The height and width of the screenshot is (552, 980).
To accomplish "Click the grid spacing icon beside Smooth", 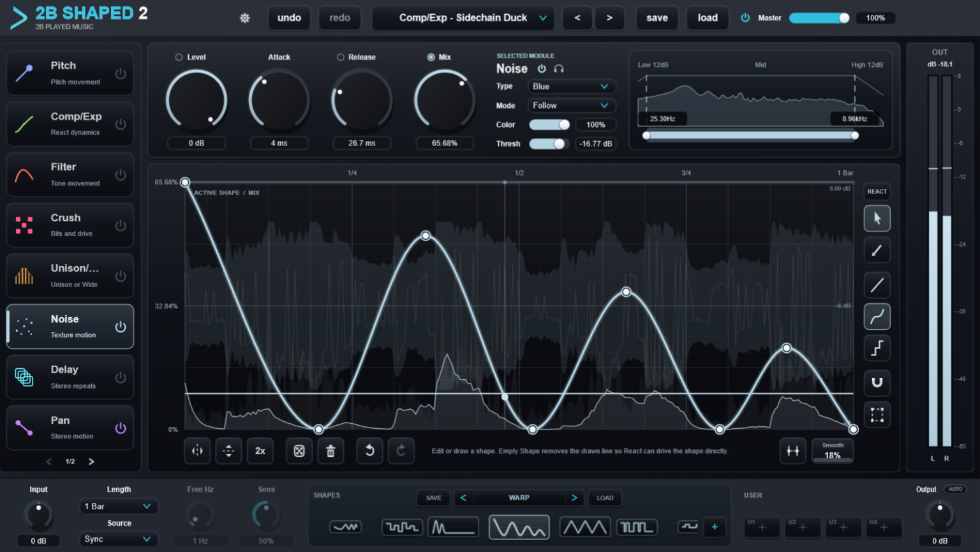I will coord(793,451).
